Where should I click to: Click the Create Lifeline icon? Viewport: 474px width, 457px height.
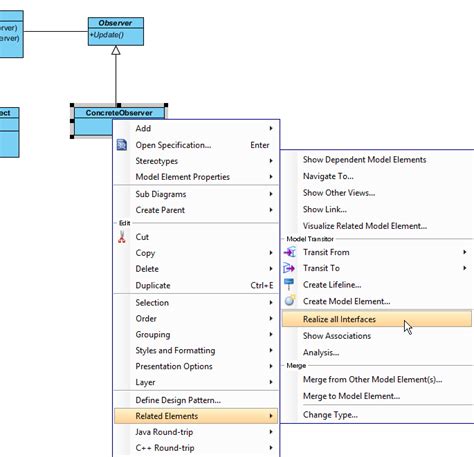pos(289,284)
